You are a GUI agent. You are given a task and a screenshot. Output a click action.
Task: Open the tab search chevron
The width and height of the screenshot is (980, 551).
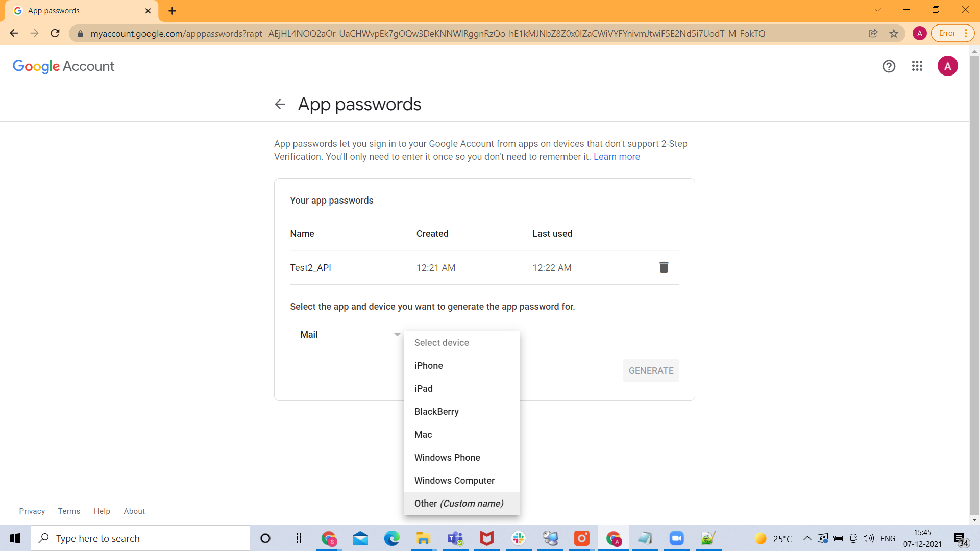(877, 10)
